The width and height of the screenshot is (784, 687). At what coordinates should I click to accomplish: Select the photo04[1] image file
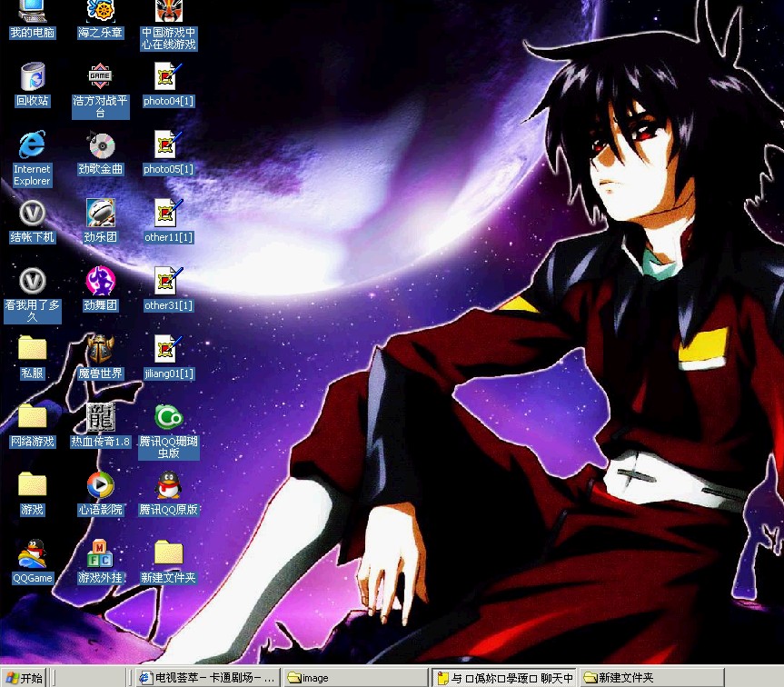point(168,76)
